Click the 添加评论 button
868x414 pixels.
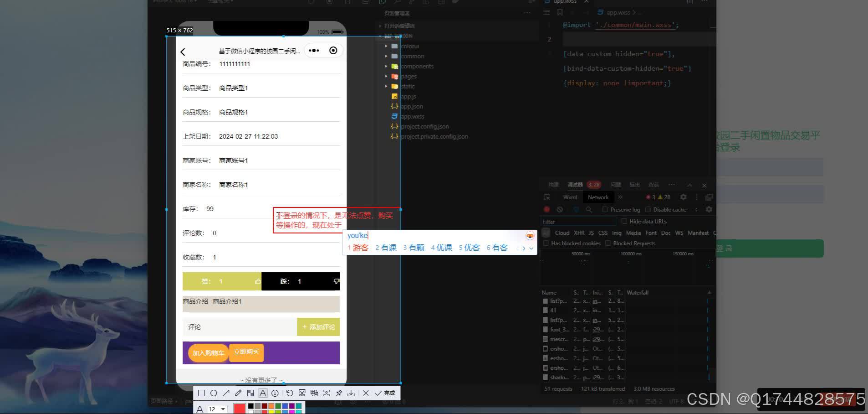(x=318, y=327)
